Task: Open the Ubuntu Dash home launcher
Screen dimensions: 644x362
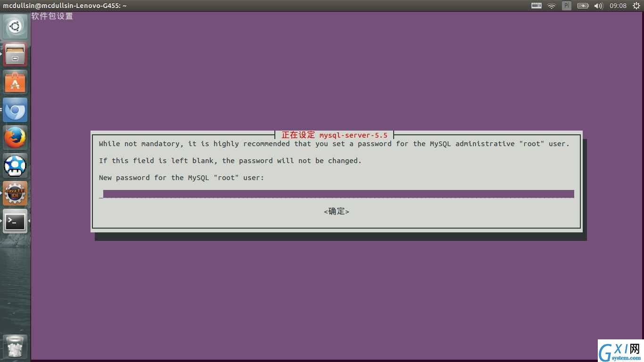Action: [x=15, y=26]
